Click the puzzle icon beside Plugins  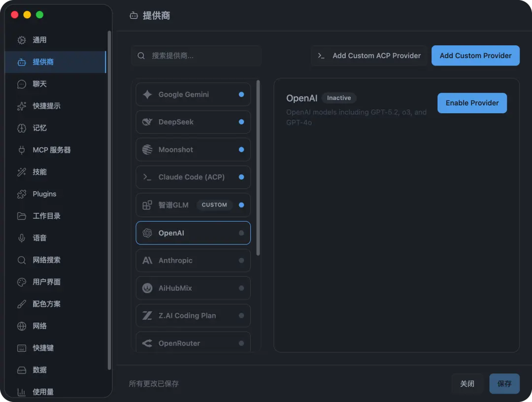click(x=22, y=194)
